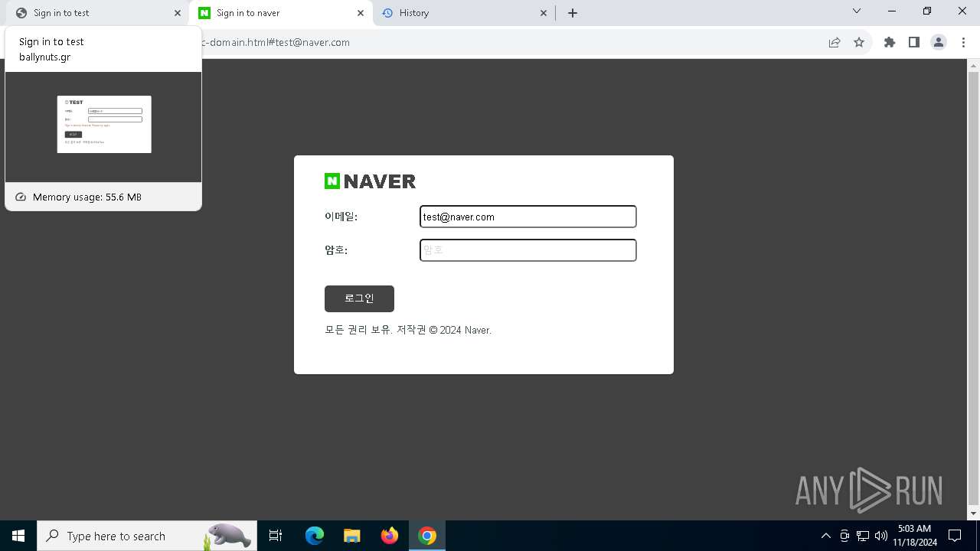Close the 'Sign in to test' tab

click(178, 13)
